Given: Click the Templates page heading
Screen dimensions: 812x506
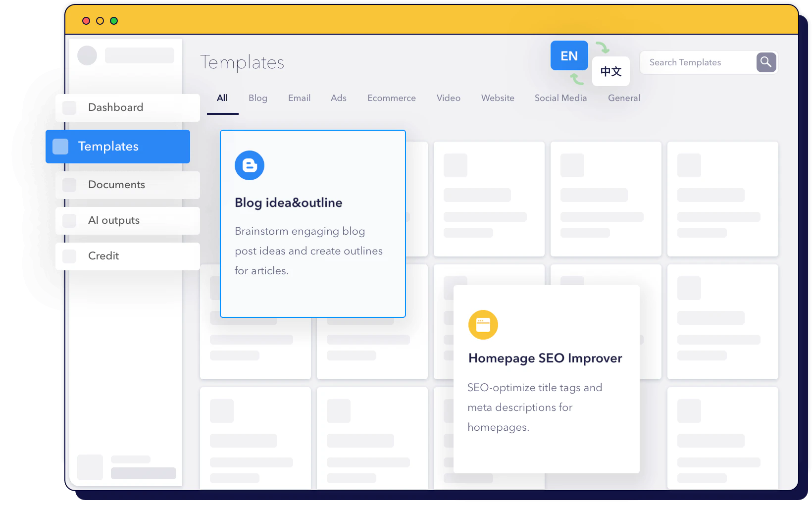Looking at the screenshot, I should 242,62.
